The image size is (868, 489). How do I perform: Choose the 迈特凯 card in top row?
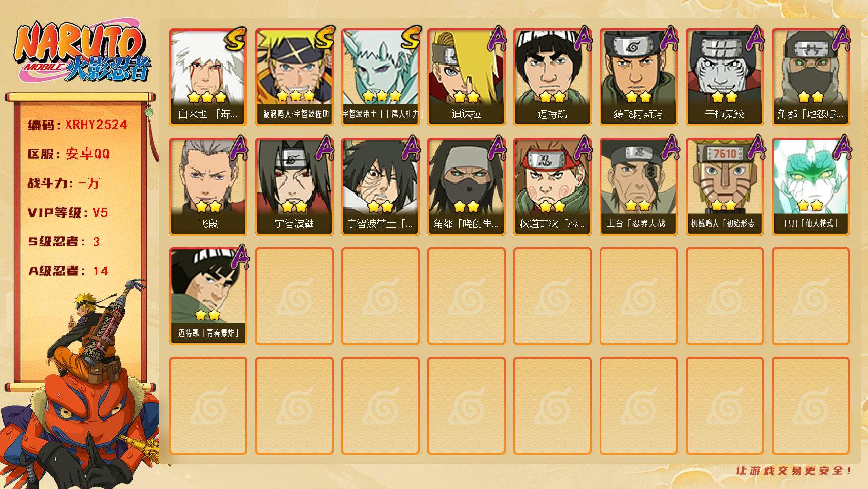pos(553,77)
